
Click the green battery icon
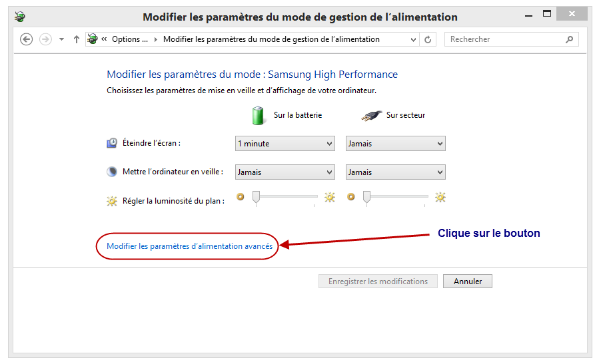pos(259,115)
